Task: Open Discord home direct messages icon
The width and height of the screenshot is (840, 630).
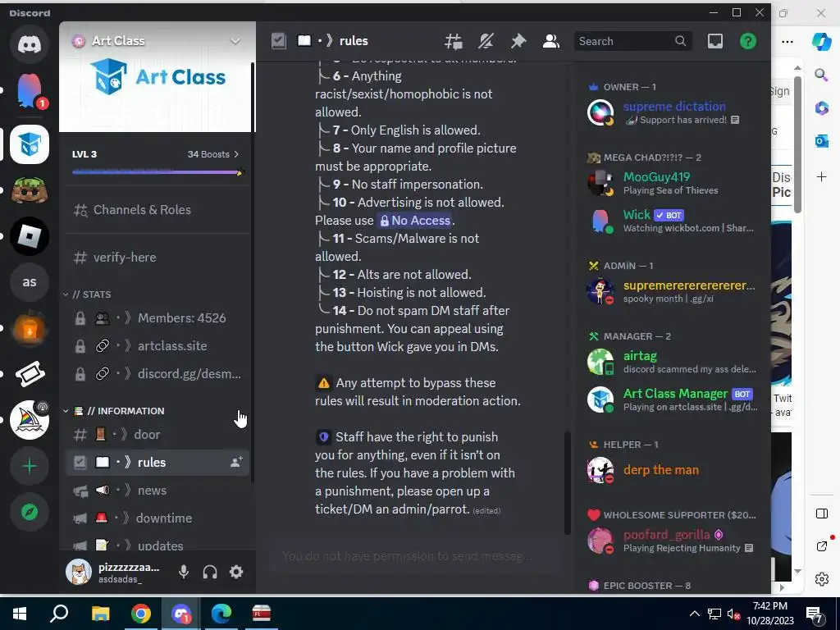Action: 30,44
